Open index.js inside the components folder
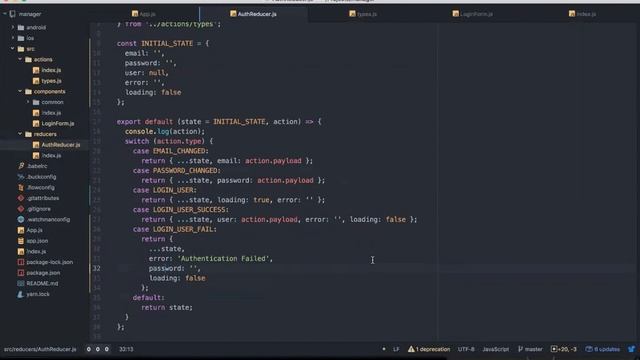This screenshot has height=360, width=640. click(x=51, y=113)
